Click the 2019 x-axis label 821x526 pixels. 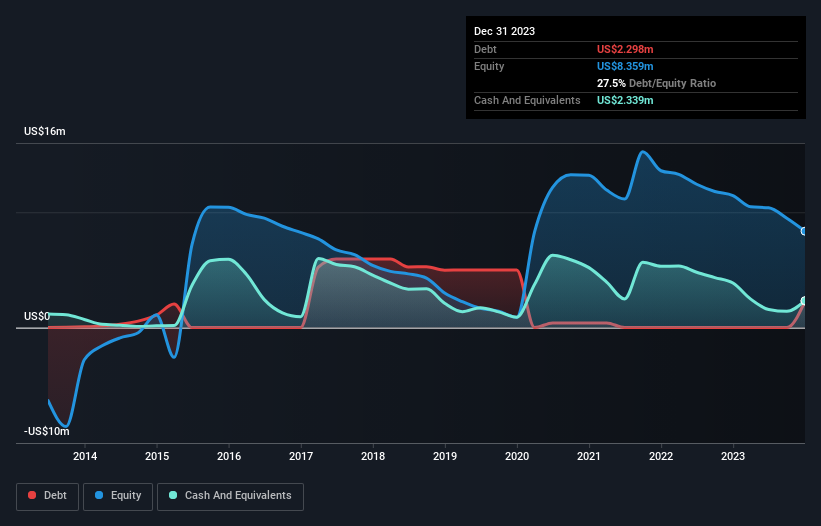[445, 456]
